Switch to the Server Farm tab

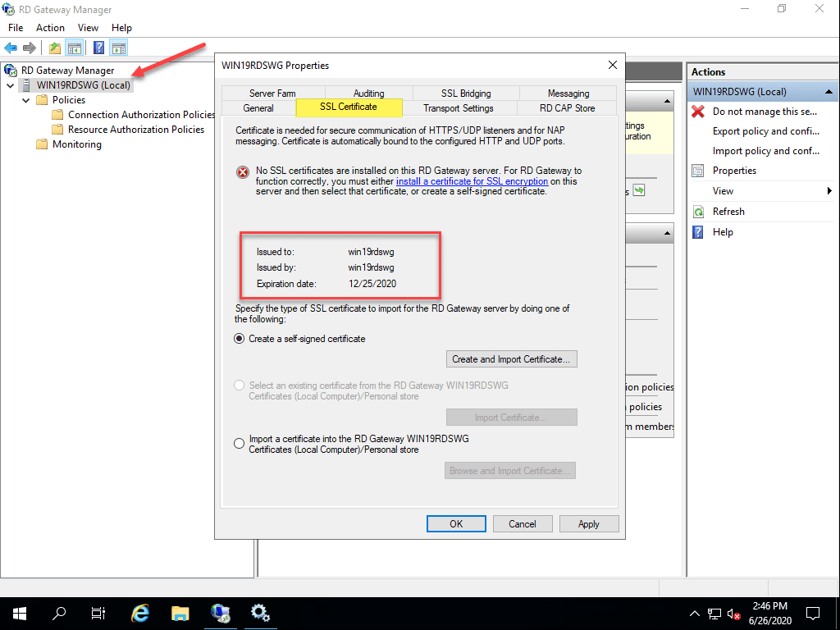[272, 93]
